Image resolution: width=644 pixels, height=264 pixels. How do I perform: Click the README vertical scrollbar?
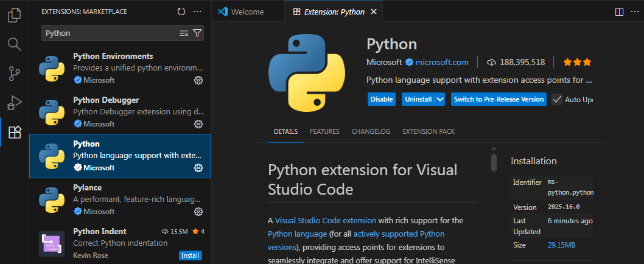click(494, 162)
